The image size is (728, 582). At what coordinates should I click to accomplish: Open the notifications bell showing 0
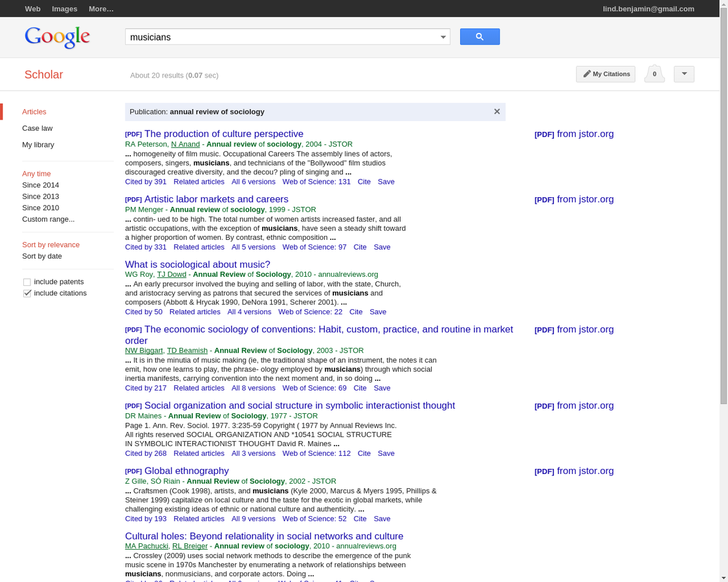654,74
